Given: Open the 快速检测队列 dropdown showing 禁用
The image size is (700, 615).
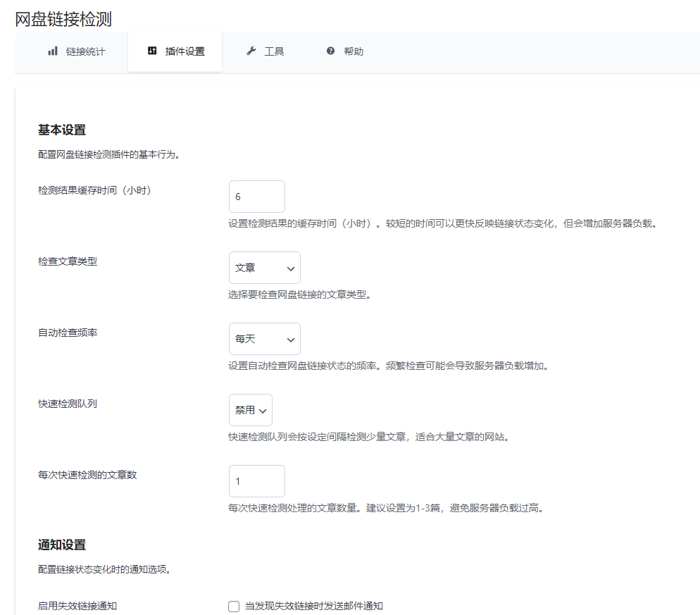Looking at the screenshot, I should pyautogui.click(x=250, y=410).
